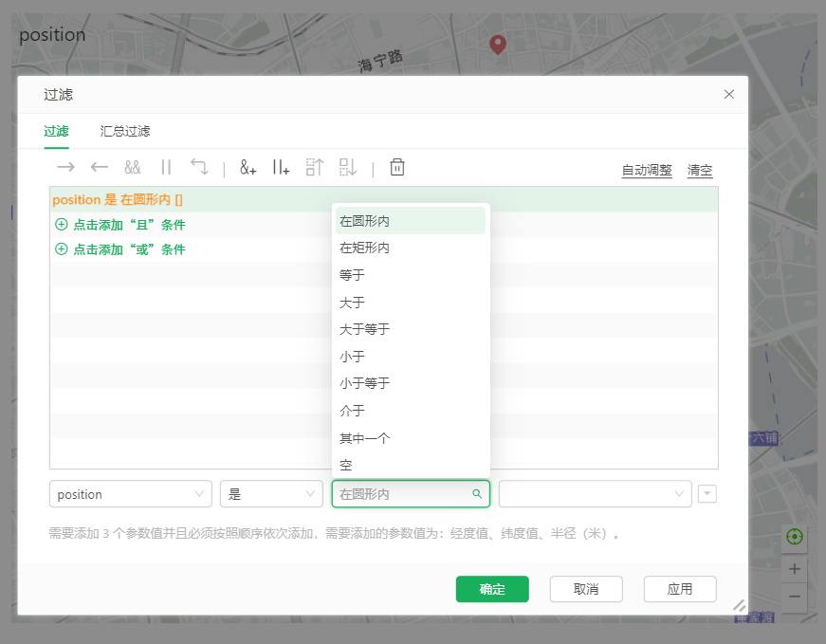This screenshot has width=826, height=644.
Task: Click 自动调整 link
Action: click(x=647, y=170)
